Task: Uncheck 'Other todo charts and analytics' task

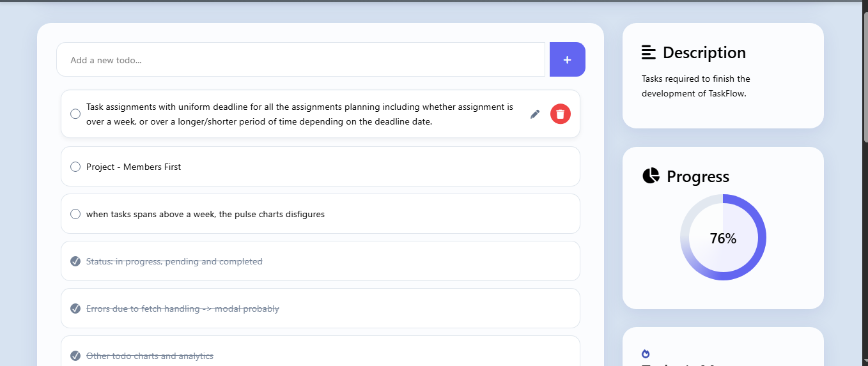Action: [x=75, y=356]
